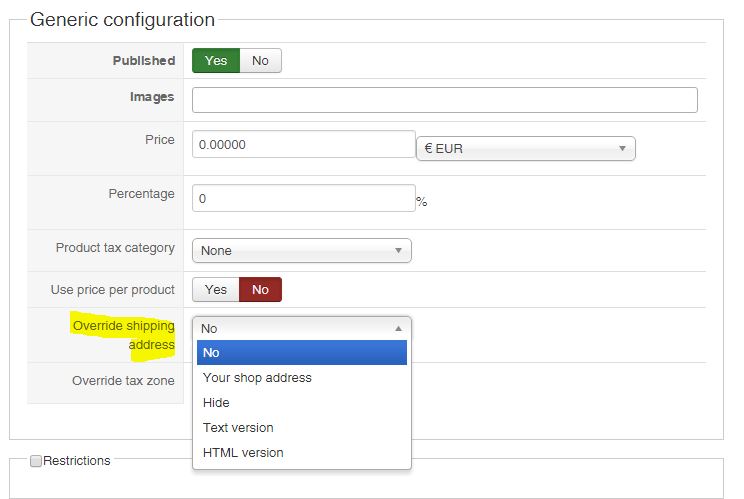Tick the Restrictions checkbox

pos(36,461)
